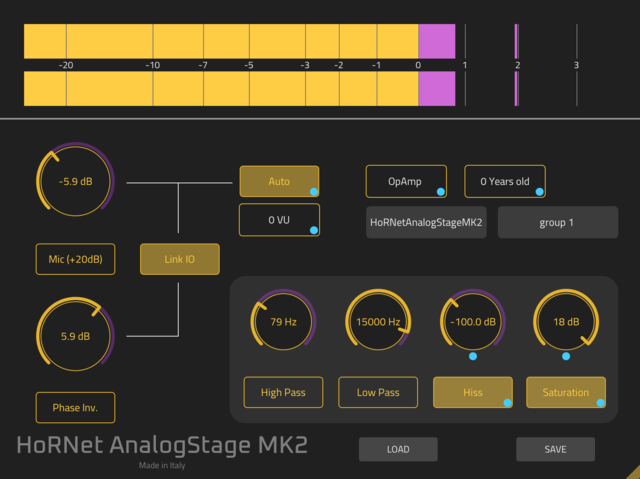Open the group 1 selector
The width and height of the screenshot is (640, 479).
558,222
